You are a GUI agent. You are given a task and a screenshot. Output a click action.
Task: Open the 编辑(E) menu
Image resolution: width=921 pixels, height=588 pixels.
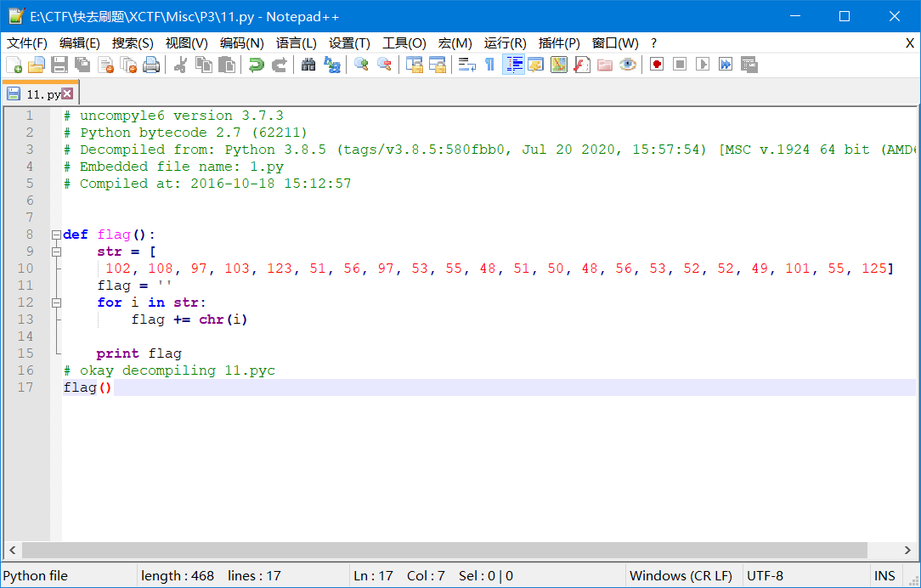point(80,42)
